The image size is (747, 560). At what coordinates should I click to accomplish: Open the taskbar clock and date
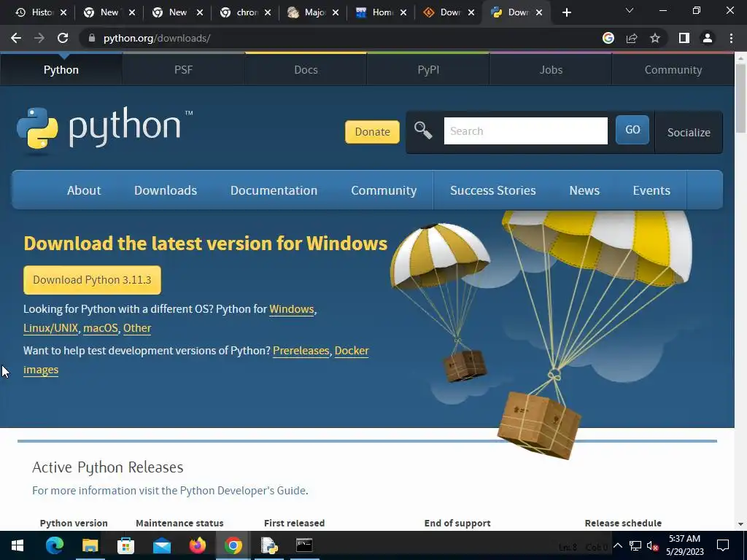[684, 545]
